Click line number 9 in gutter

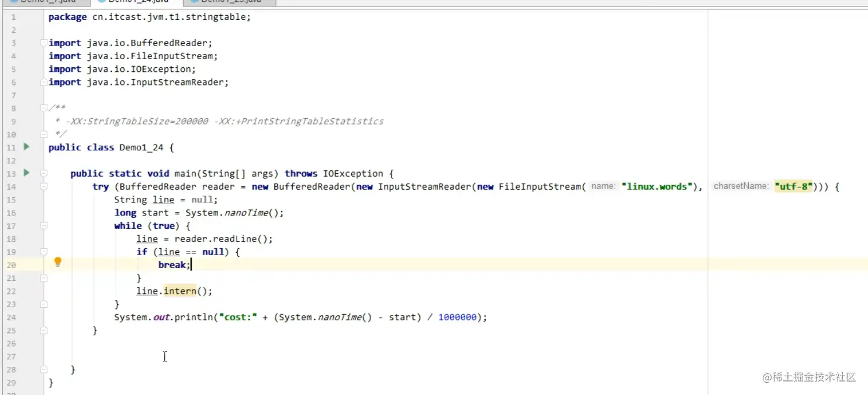[13, 121]
